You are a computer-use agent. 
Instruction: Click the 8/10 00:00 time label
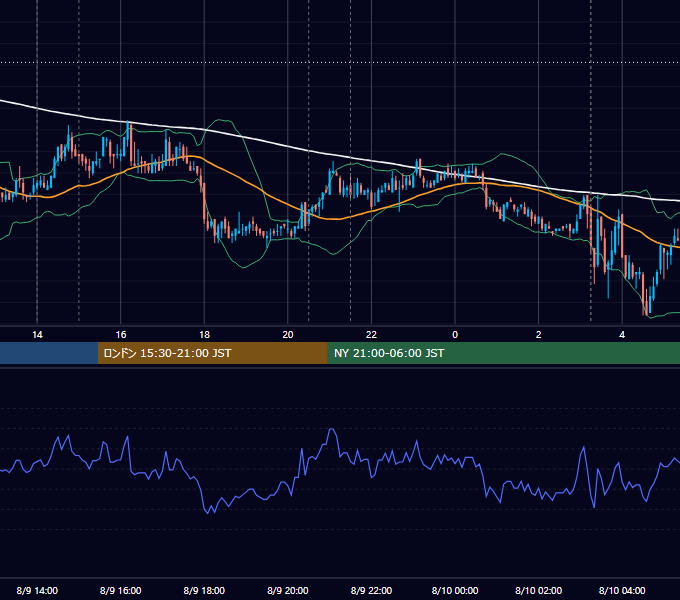[x=455, y=590]
